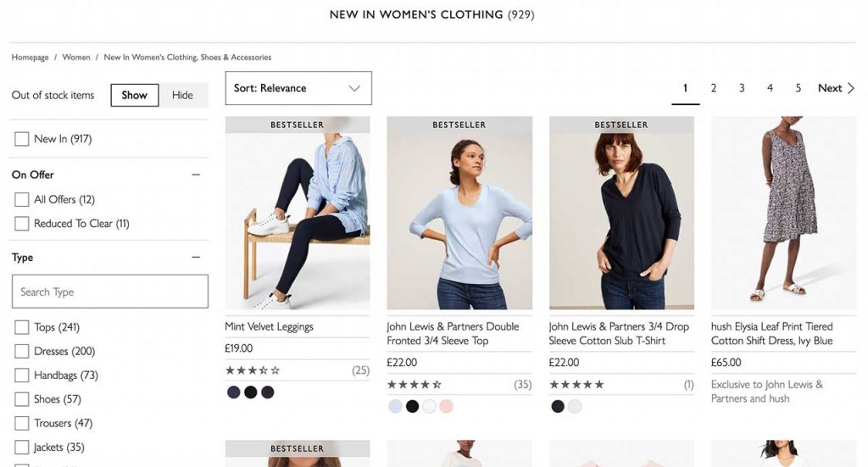868x467 pixels.
Task: Hide out of stock items
Action: click(183, 95)
